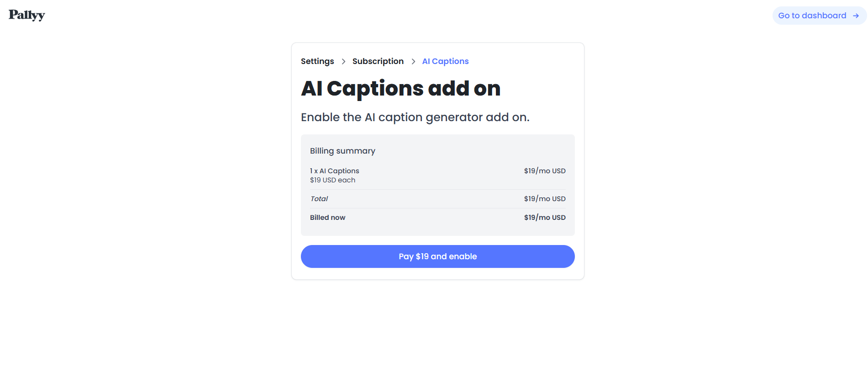This screenshot has height=368, width=868.
Task: Click empty space in the gray billing summary panel
Action: [x=438, y=155]
